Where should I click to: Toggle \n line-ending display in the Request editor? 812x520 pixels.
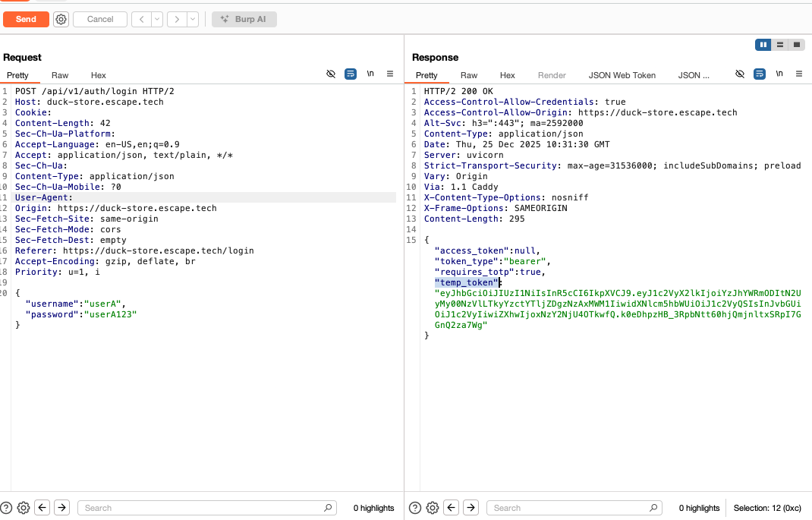click(370, 74)
